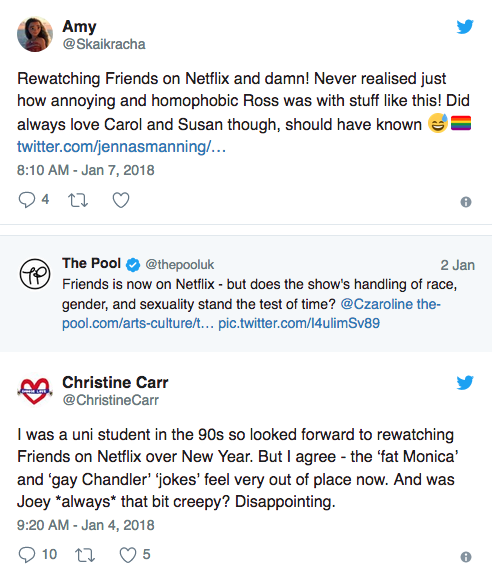Viewport: 492px width, 574px height.
Task: Visit the @Skaikracha handle
Action: pos(104,44)
